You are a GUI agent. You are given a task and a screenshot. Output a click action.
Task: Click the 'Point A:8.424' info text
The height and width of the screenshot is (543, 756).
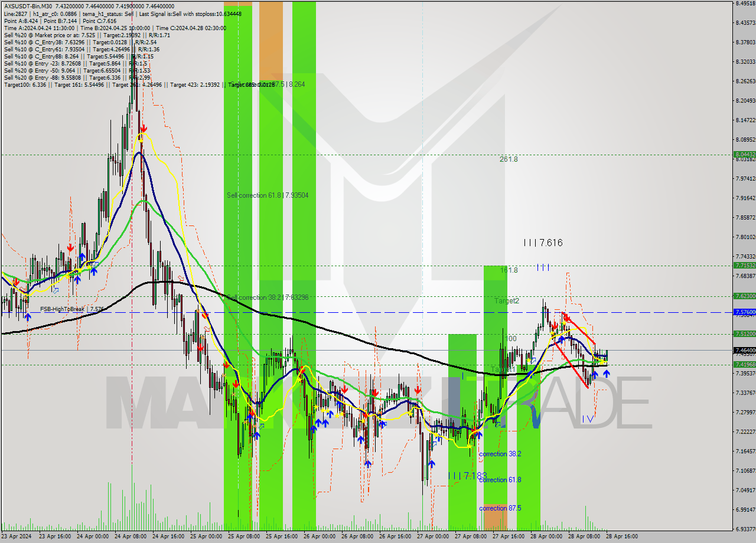tap(21, 21)
